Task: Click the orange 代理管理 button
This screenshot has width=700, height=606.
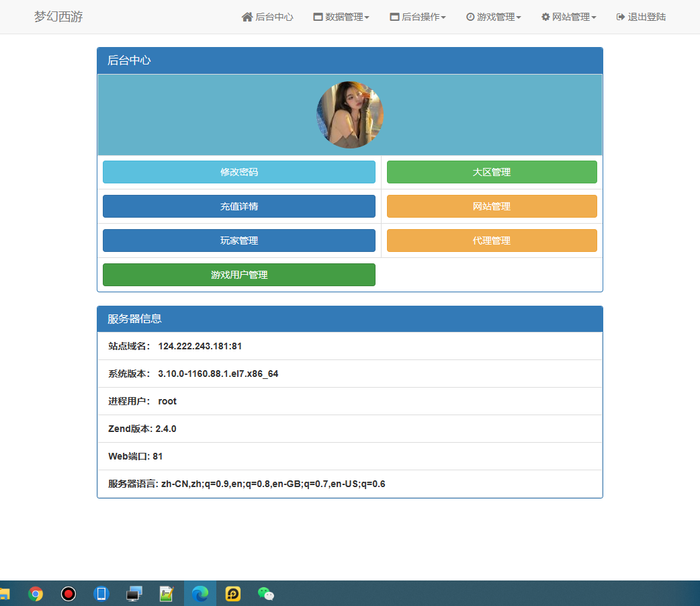Action: coord(492,241)
